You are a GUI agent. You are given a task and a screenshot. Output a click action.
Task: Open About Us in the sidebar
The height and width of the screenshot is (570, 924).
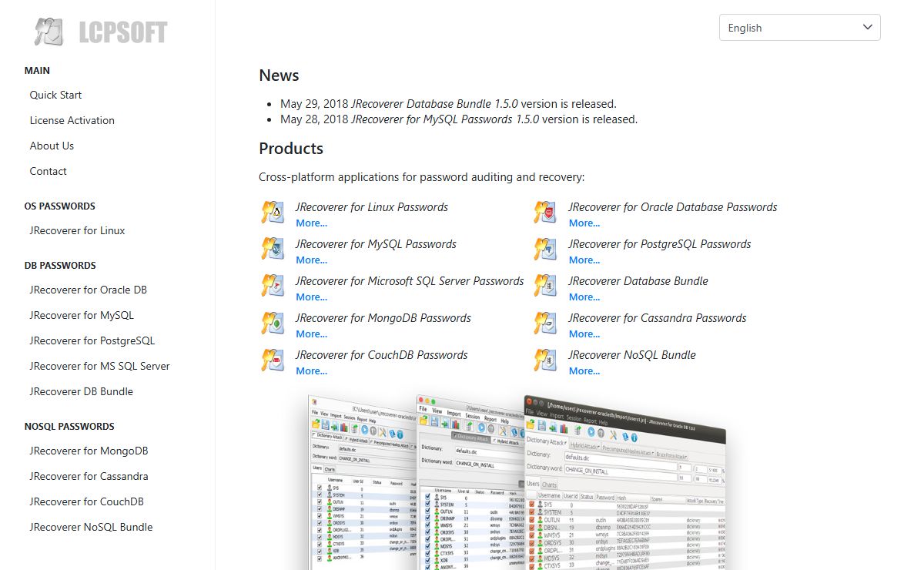52,146
